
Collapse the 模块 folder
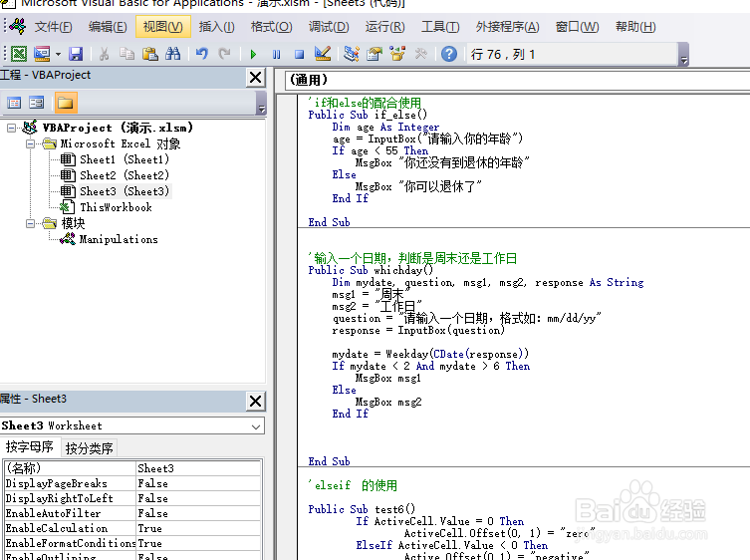coord(30,223)
